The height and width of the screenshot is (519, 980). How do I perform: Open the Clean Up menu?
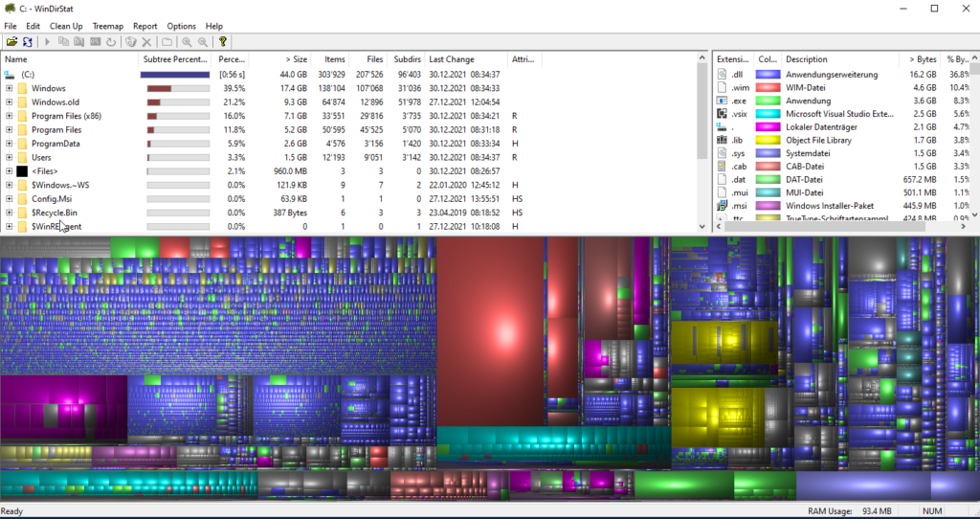[x=66, y=26]
